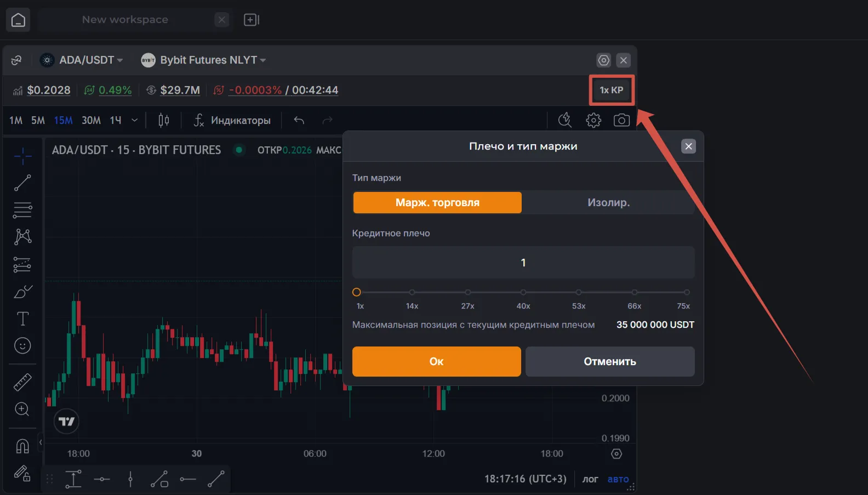
Task: Open the Bybit Futures NLYT exchange dropdown
Action: (203, 60)
